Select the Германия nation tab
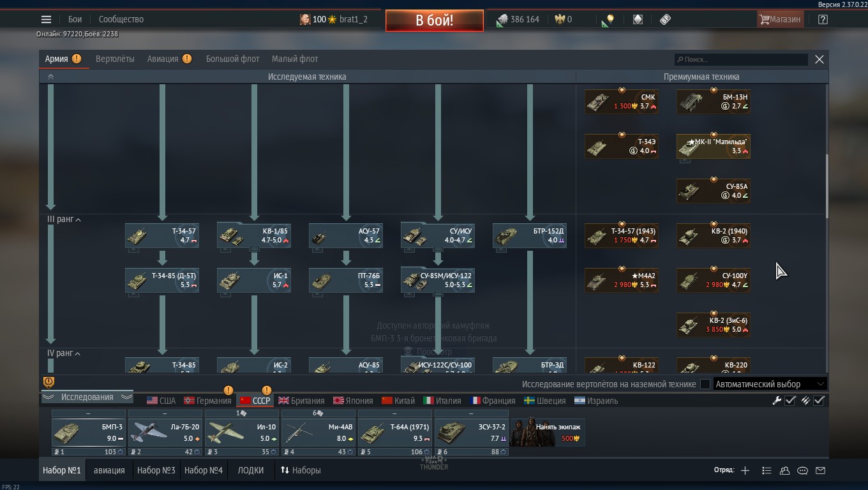The height and width of the screenshot is (490, 868). (x=207, y=401)
